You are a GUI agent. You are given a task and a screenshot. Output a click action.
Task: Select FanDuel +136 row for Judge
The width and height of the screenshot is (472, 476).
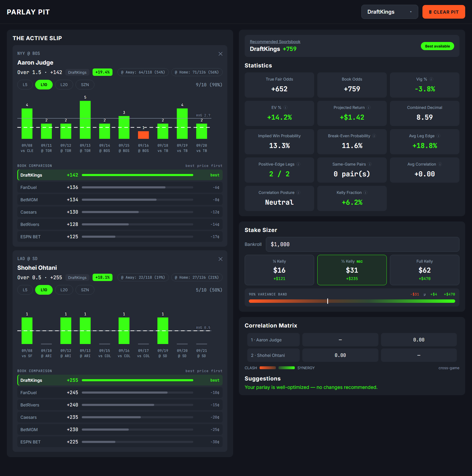tap(120, 187)
